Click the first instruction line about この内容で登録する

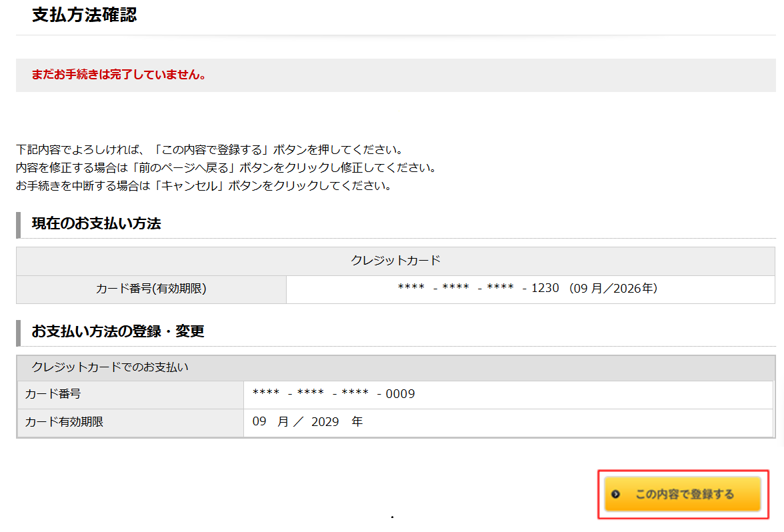[209, 149]
